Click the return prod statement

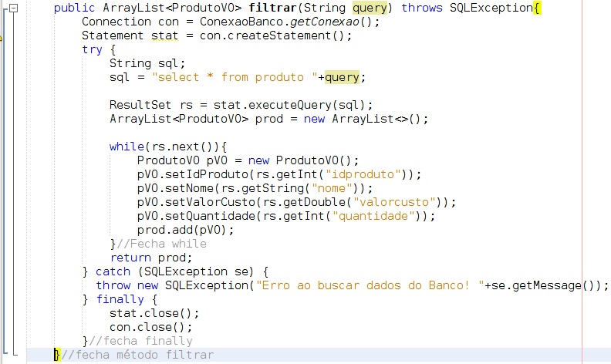tap(151, 258)
